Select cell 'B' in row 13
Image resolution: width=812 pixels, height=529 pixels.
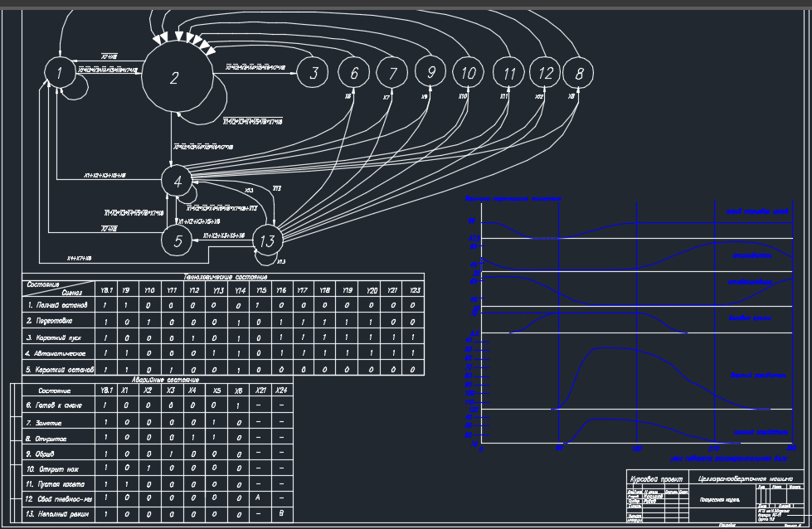point(282,515)
